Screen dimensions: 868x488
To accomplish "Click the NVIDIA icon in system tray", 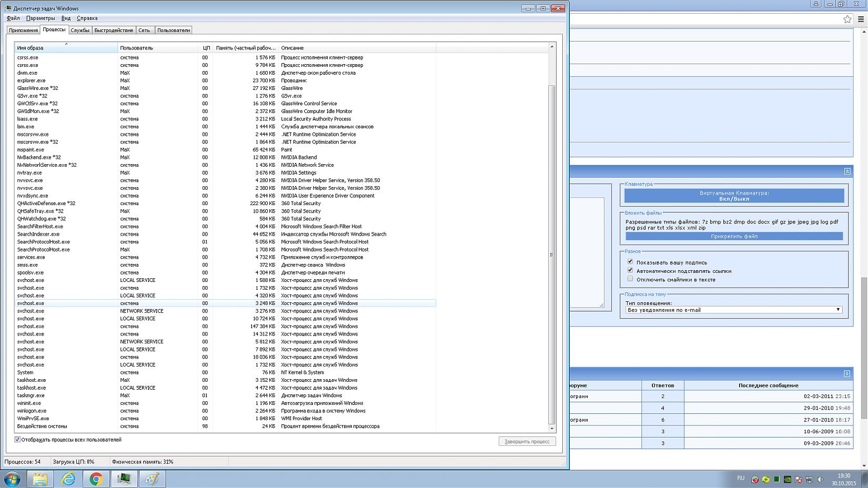I will 788,479.
